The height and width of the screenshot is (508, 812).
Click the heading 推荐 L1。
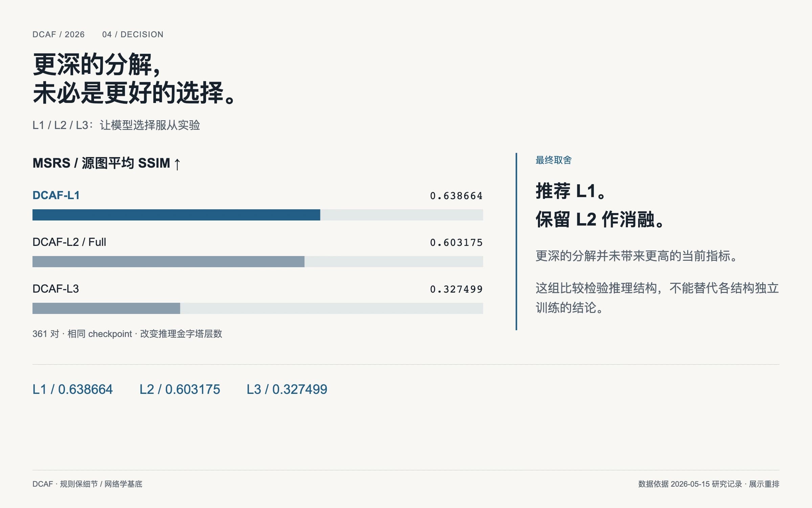click(x=570, y=191)
